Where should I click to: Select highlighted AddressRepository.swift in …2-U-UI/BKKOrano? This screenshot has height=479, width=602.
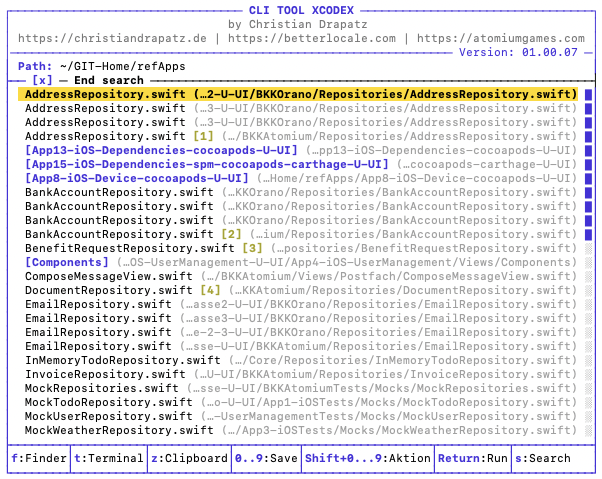[x=298, y=94]
